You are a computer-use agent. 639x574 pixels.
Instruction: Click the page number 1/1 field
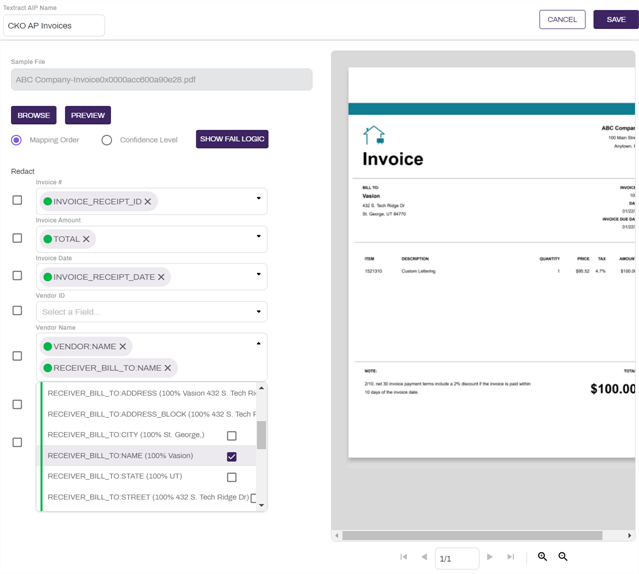click(x=457, y=559)
